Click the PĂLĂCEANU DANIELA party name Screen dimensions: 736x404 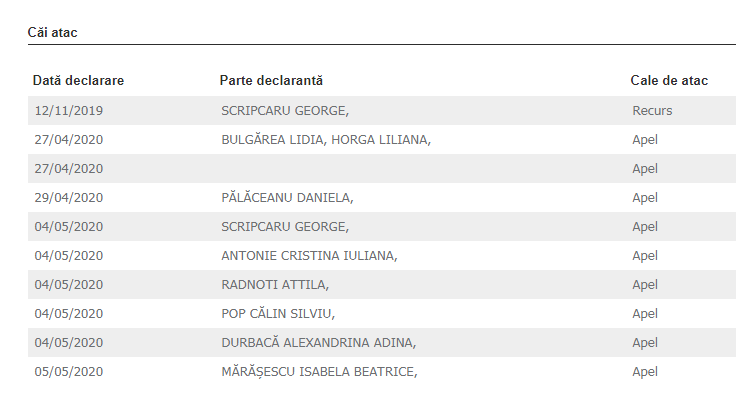(x=287, y=197)
